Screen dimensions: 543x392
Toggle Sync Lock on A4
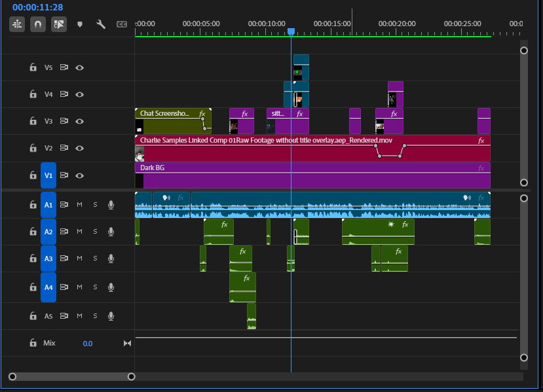point(64,287)
